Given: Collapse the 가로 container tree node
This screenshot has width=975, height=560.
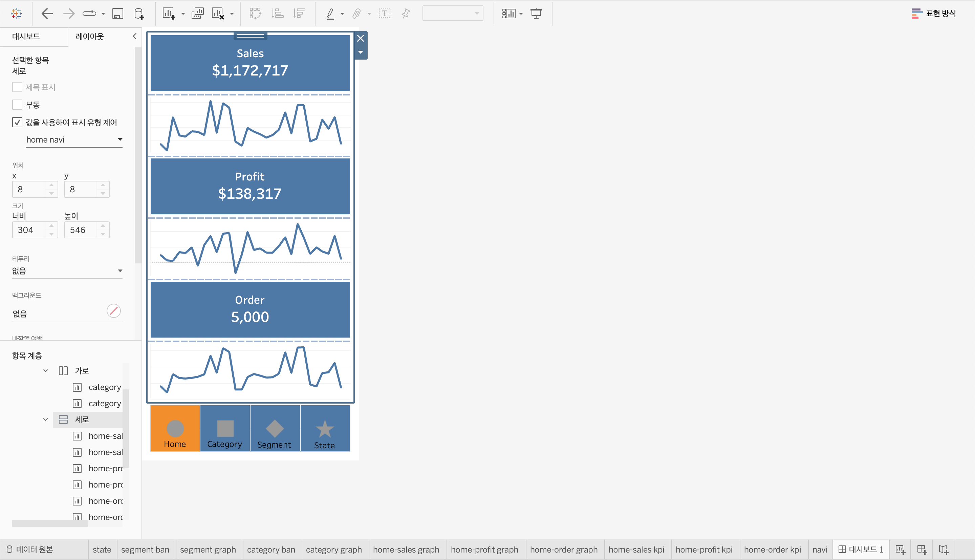Looking at the screenshot, I should 45,371.
